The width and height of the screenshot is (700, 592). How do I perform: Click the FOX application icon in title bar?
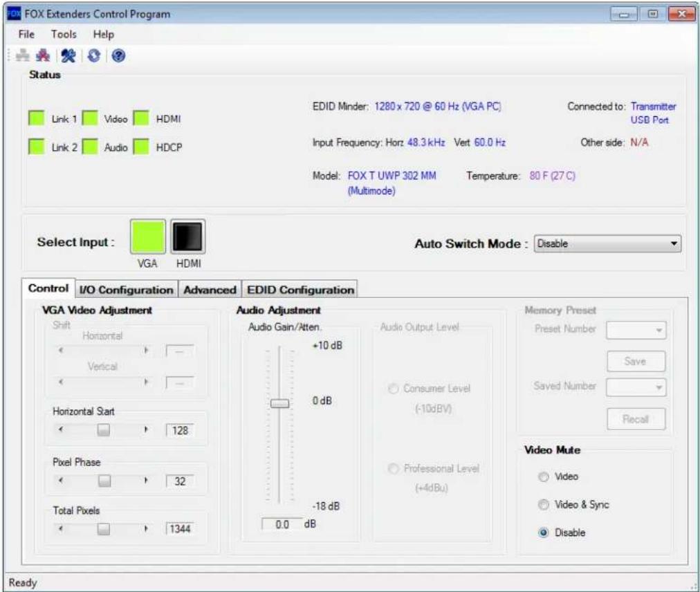pyautogui.click(x=14, y=14)
